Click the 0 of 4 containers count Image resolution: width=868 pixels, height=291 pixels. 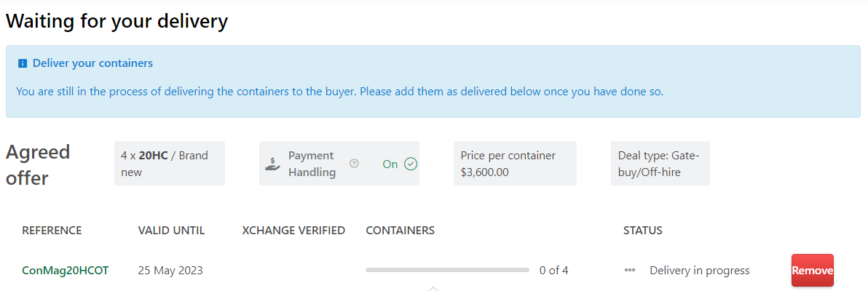coord(553,271)
